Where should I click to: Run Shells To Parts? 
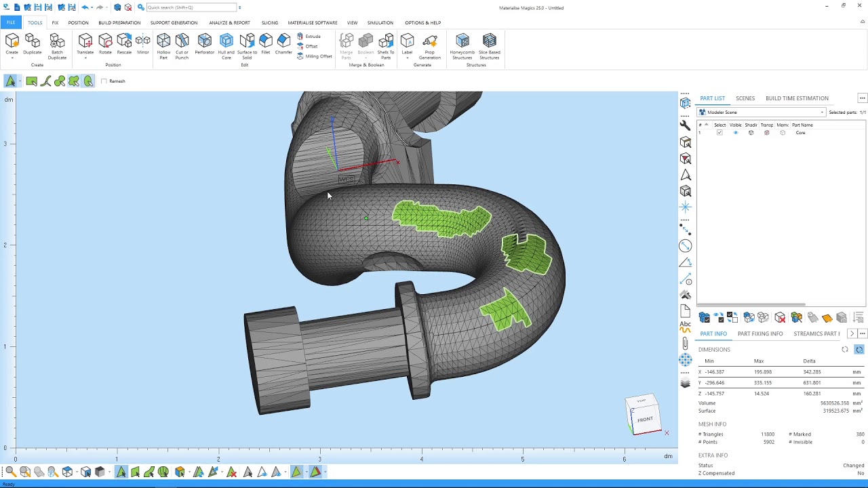pyautogui.click(x=386, y=46)
